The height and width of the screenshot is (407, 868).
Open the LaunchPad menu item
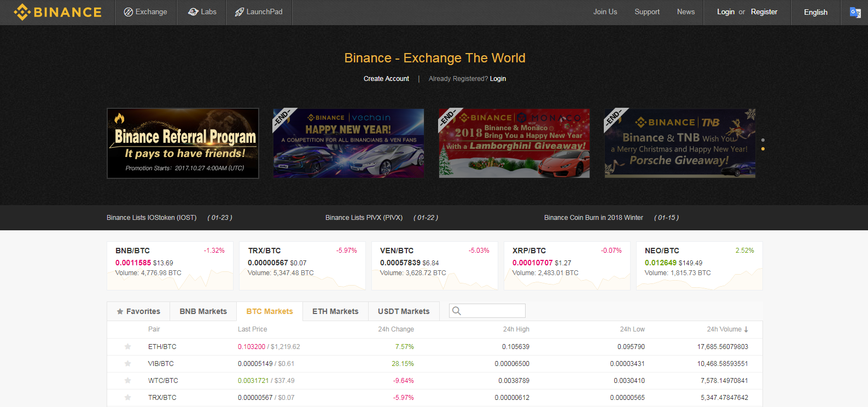(x=259, y=12)
